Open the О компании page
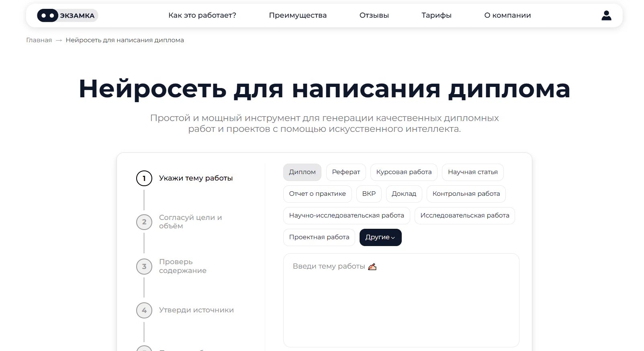 click(x=507, y=15)
